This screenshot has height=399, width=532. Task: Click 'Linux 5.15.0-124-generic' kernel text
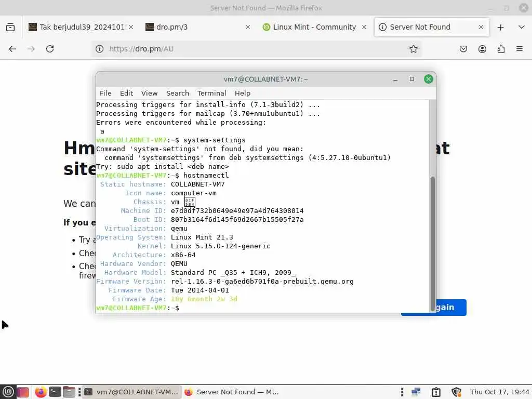coord(220,246)
